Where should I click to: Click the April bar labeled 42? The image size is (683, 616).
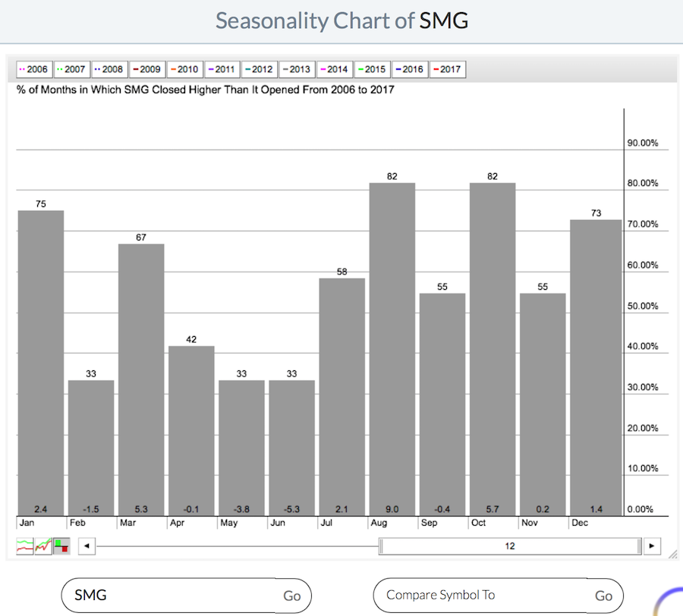191,431
